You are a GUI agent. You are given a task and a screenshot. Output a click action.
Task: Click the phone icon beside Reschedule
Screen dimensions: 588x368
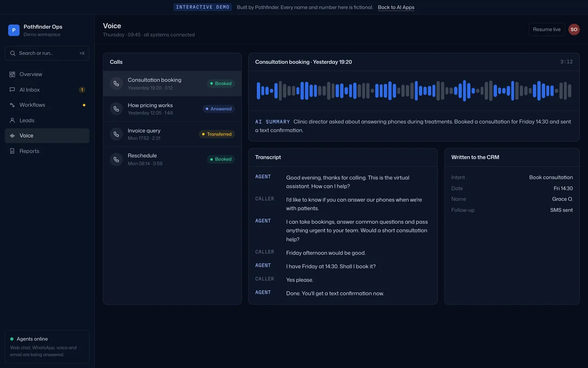pos(116,159)
